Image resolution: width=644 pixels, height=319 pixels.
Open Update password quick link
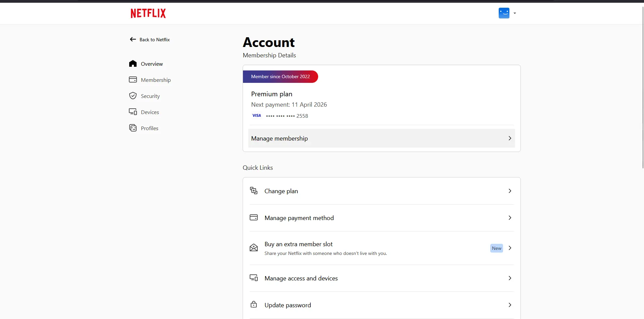click(x=382, y=305)
